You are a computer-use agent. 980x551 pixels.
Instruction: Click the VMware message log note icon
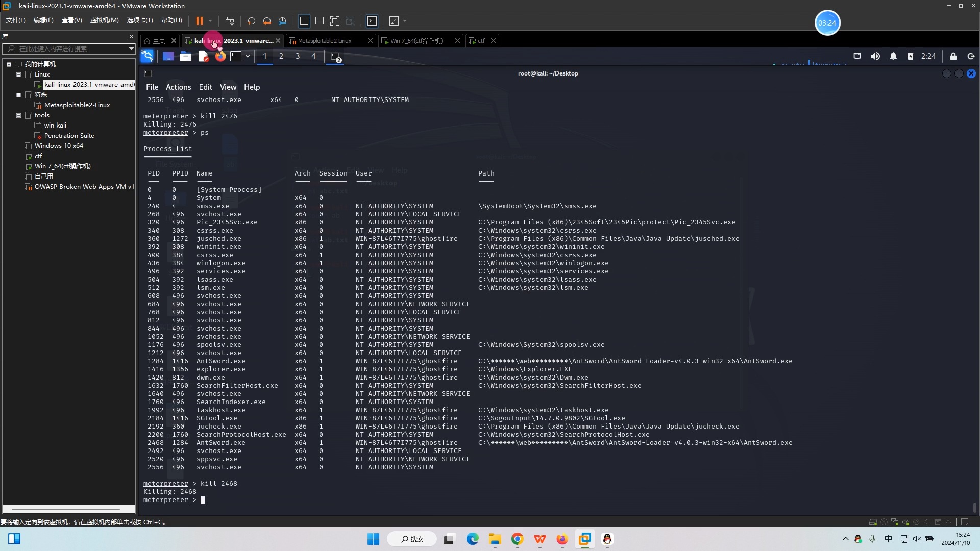[965, 522]
